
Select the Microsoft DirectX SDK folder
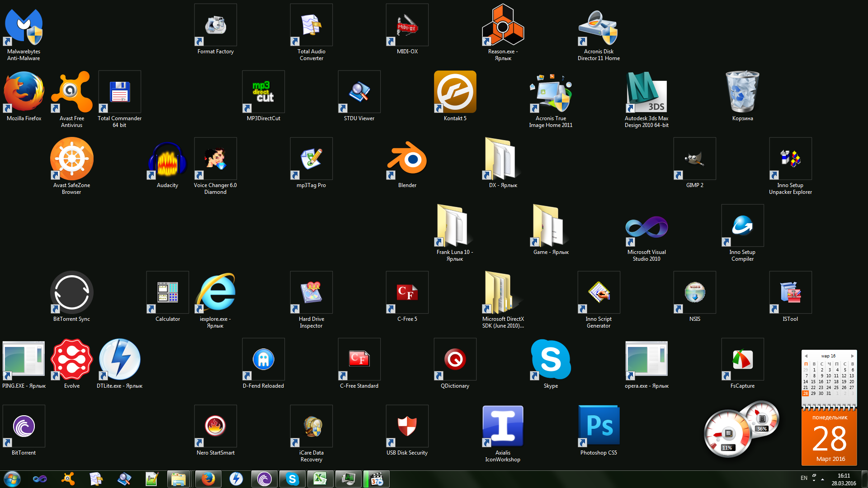pos(503,293)
